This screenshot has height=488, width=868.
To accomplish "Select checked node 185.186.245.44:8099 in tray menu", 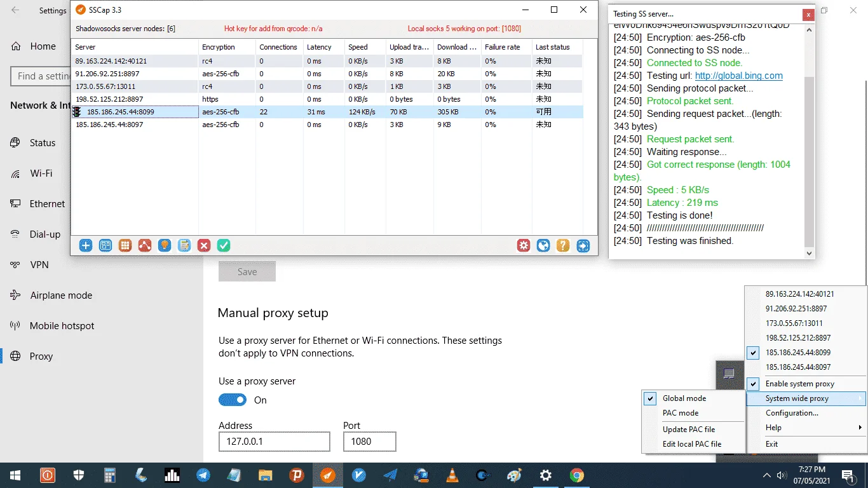I will 806,353.
